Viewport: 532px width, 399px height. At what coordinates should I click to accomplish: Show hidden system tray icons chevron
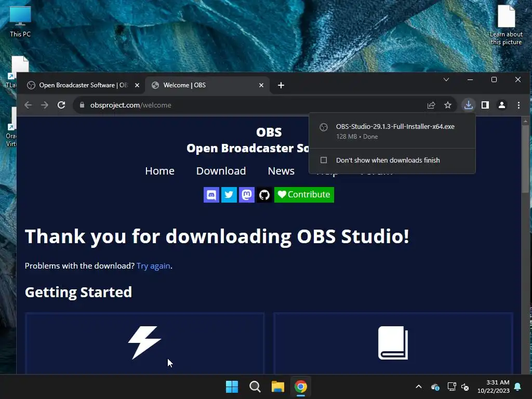(x=419, y=387)
